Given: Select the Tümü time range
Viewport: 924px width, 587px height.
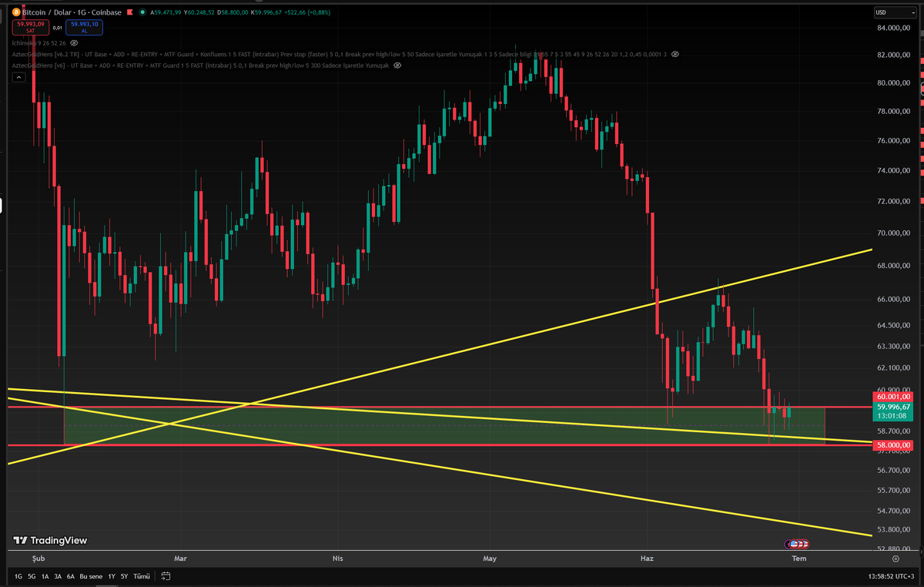Looking at the screenshot, I should pyautogui.click(x=142, y=576).
